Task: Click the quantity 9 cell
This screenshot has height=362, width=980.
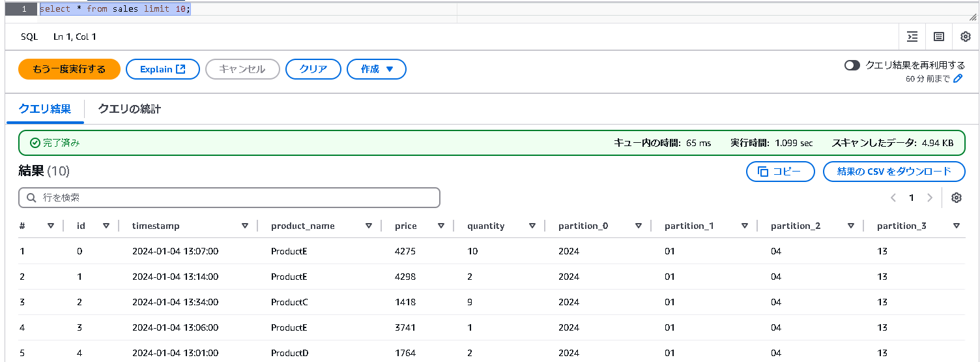Action: click(x=470, y=302)
